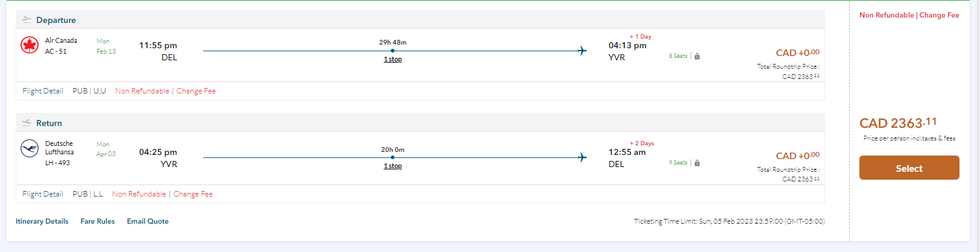
Task: Click airplane icon ending the DEL–YVR route line
Action: pyautogui.click(x=582, y=51)
